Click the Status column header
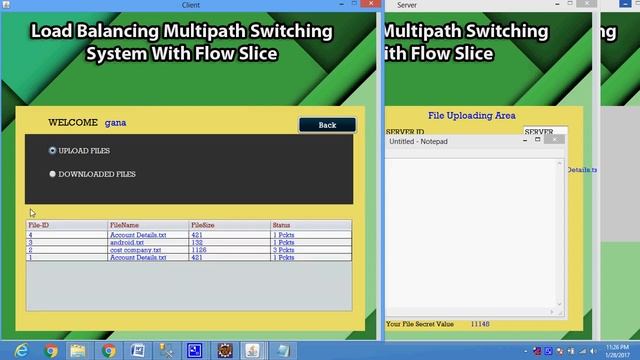Viewport: 640px width, 360px height. [311, 225]
